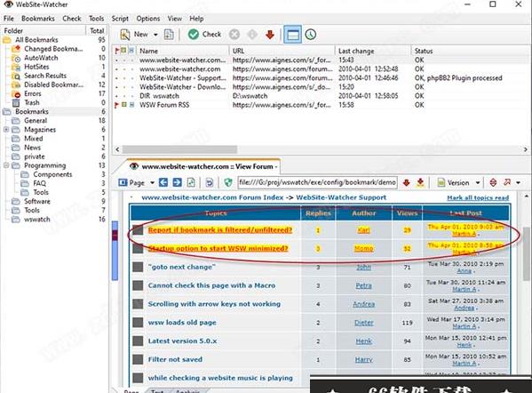Select the FAQ subfolder
532x393 pixels.
point(40,183)
